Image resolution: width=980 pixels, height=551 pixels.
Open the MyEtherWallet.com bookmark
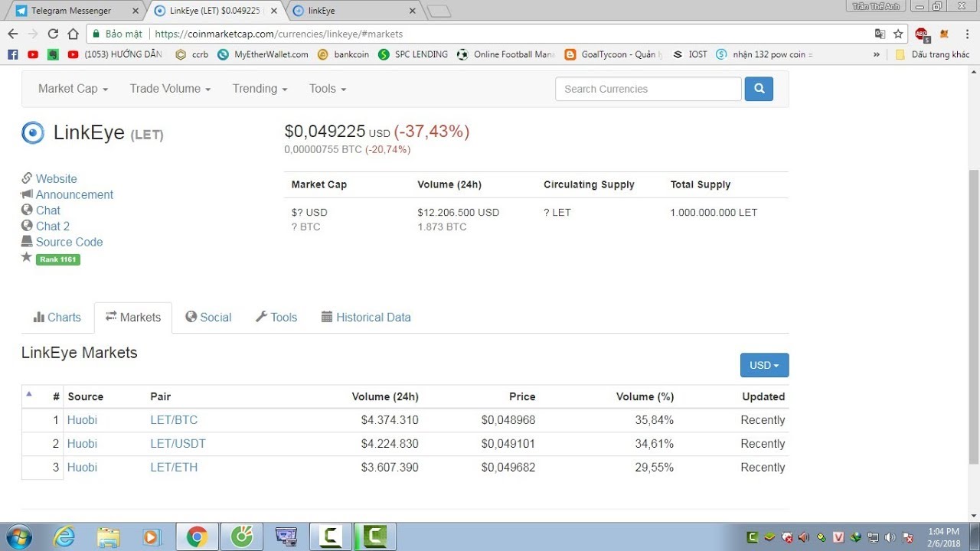263,54
